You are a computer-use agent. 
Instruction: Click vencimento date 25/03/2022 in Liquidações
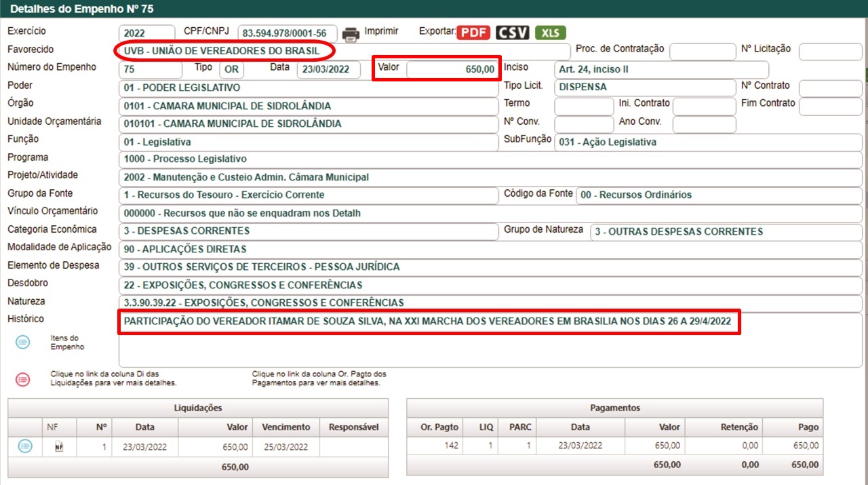pyautogui.click(x=286, y=447)
